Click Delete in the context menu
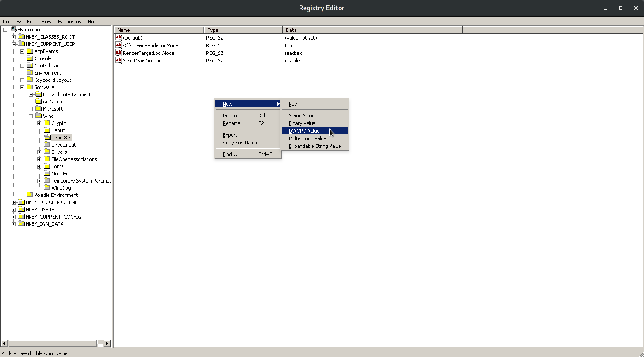The image size is (644, 357). (248, 116)
